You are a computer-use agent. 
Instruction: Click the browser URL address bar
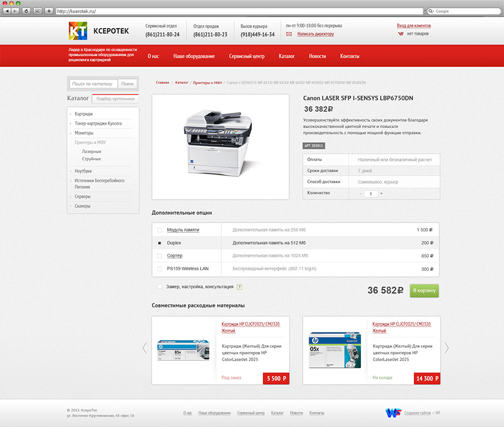coord(239,11)
